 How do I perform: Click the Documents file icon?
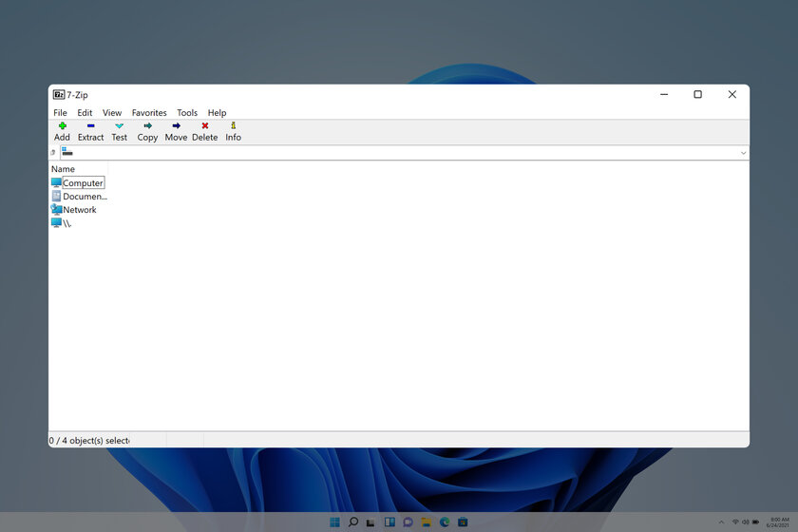(56, 196)
